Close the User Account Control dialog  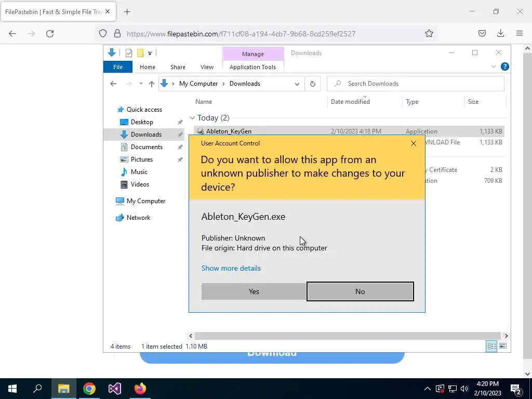pos(413,143)
